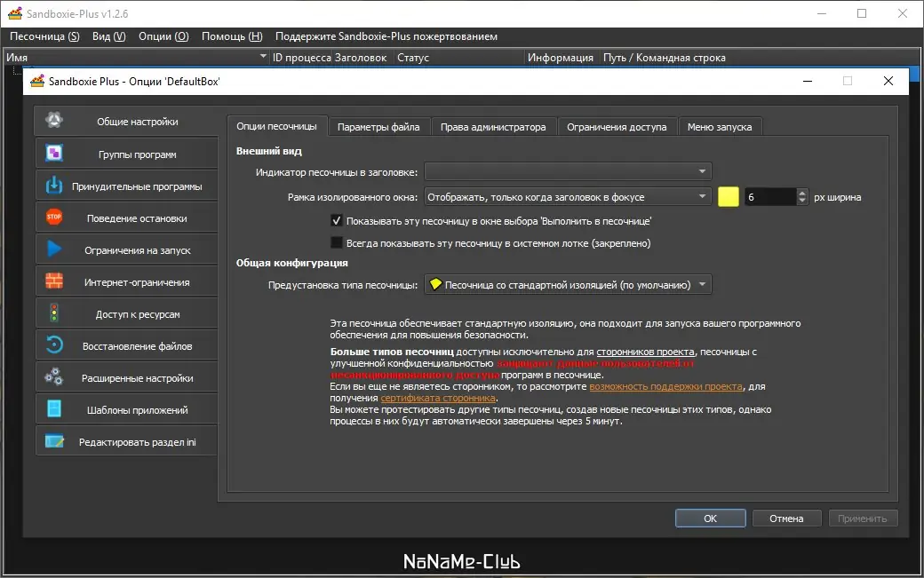Image resolution: width=924 pixels, height=578 pixels.
Task: Click the border width field showing 6
Action: click(x=770, y=196)
